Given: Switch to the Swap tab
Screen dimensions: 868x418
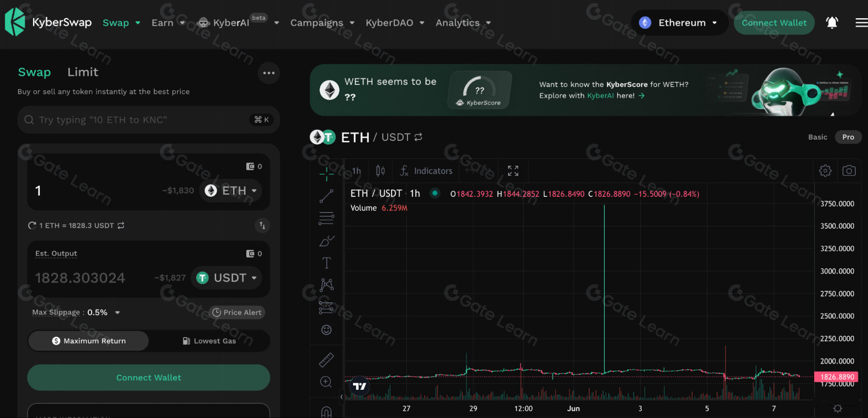Looking at the screenshot, I should [x=34, y=72].
